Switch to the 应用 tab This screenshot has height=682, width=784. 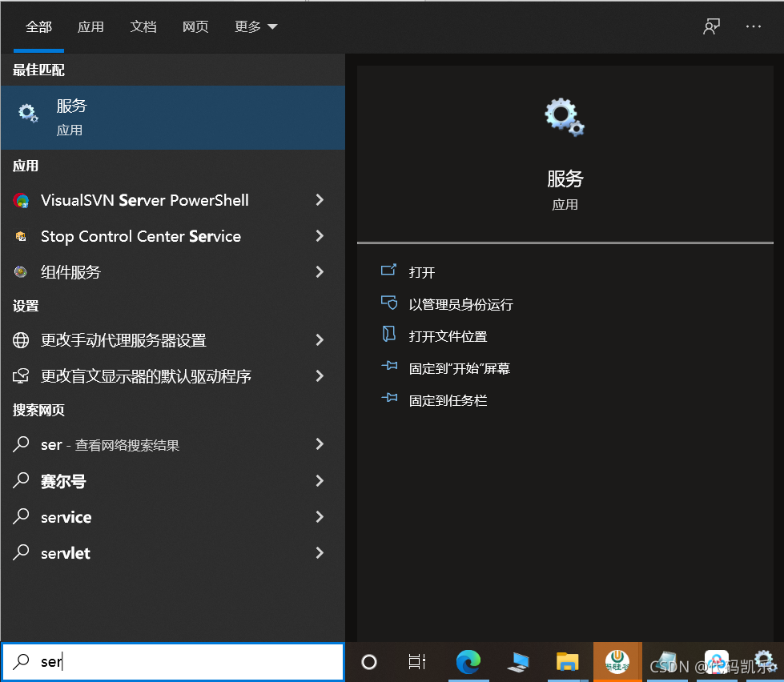[90, 26]
